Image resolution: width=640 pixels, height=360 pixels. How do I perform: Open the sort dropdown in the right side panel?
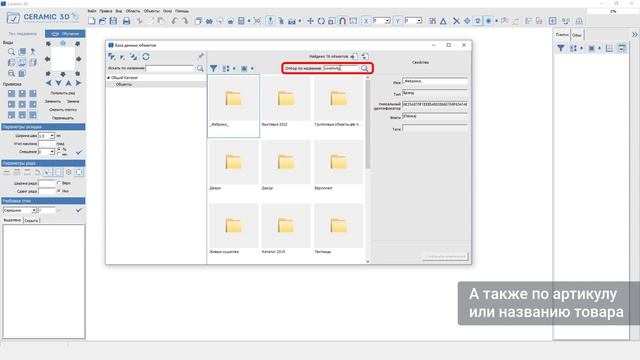coord(581,48)
